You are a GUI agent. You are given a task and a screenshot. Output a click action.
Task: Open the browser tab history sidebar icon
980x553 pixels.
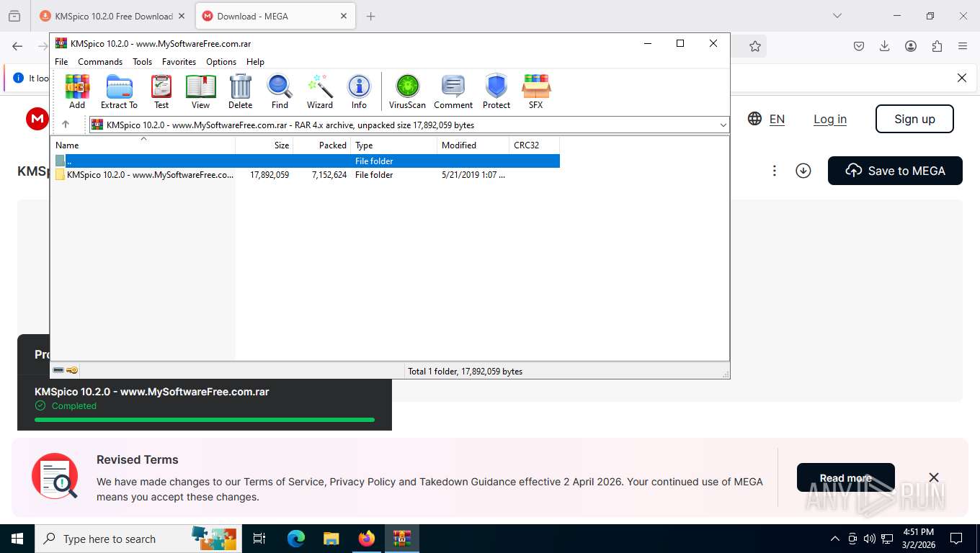click(14, 16)
